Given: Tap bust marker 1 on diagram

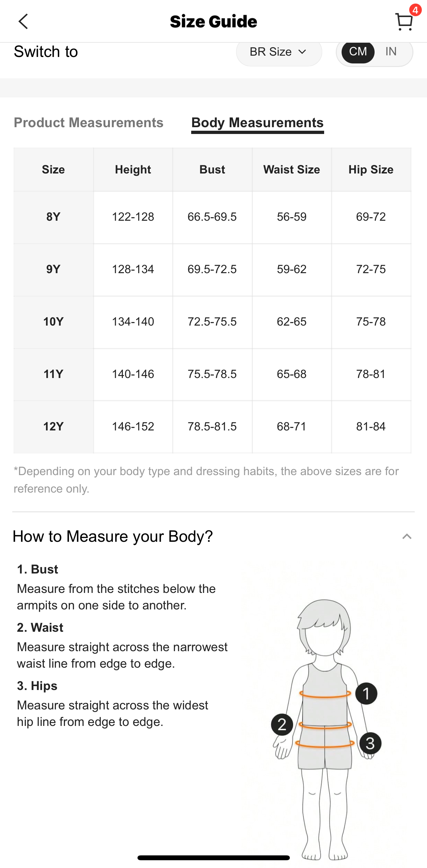Looking at the screenshot, I should pos(366,693).
